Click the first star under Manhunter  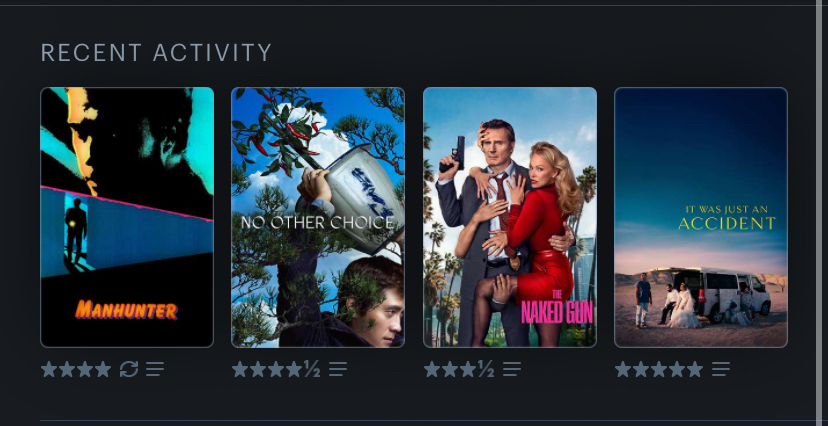pos(49,369)
